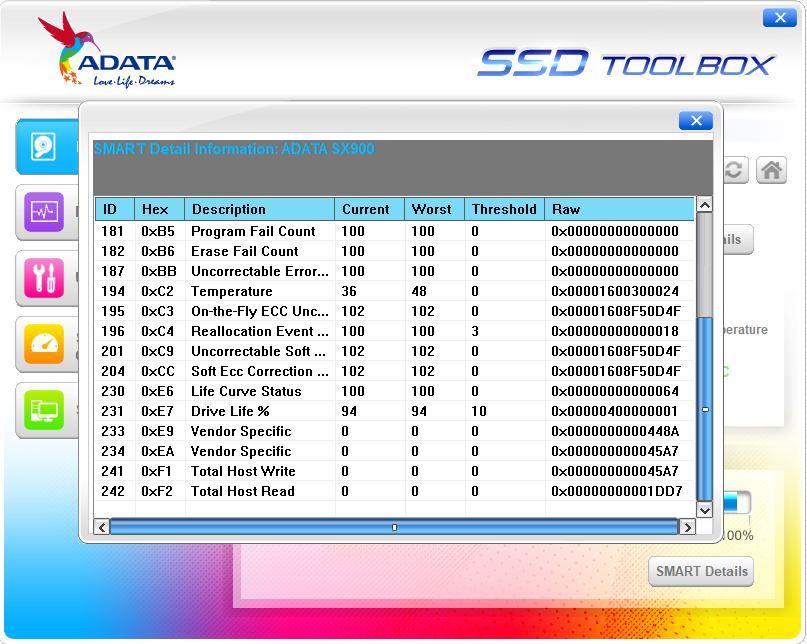Click the horizontal scrollbar right arrow

click(x=686, y=527)
